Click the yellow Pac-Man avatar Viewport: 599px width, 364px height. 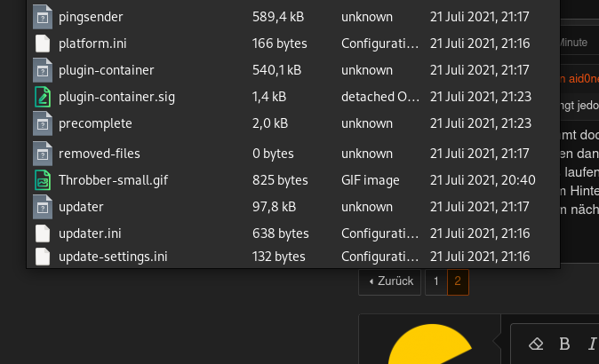point(430,344)
